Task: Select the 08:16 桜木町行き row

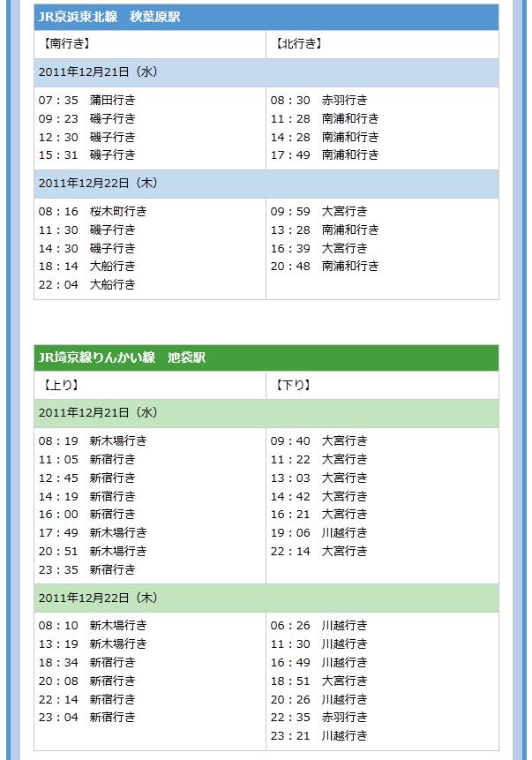Action: tap(93, 211)
